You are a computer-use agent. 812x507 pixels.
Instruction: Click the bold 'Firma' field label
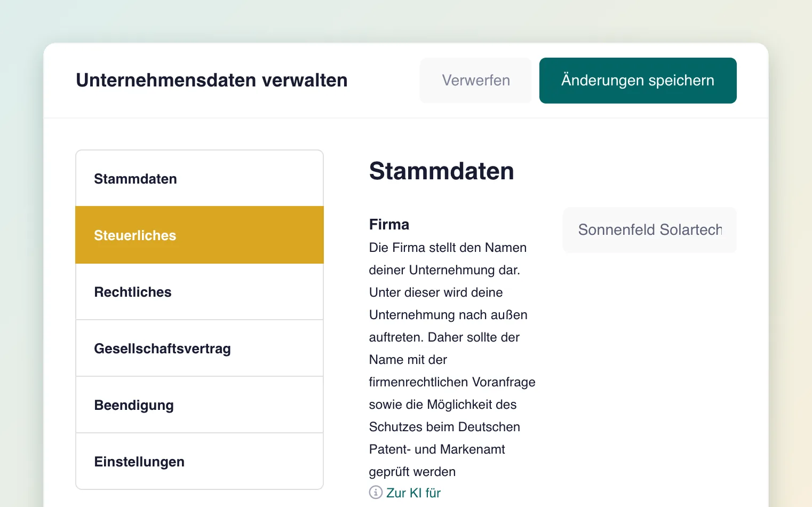click(389, 224)
